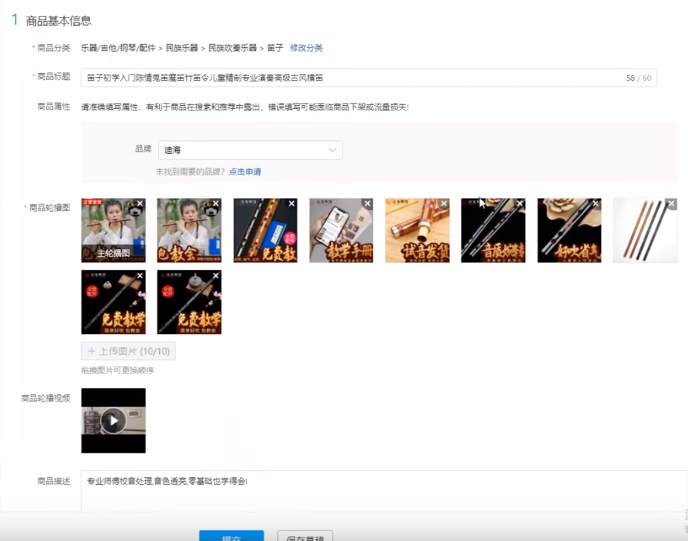Click the 拖拽图片可更换顺序 hint text

point(118,370)
